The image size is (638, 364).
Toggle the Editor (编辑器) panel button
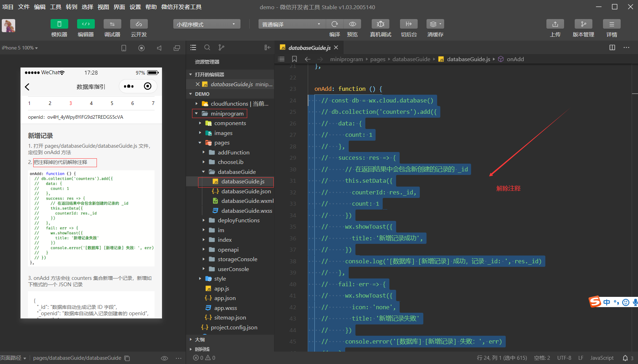pos(86,24)
